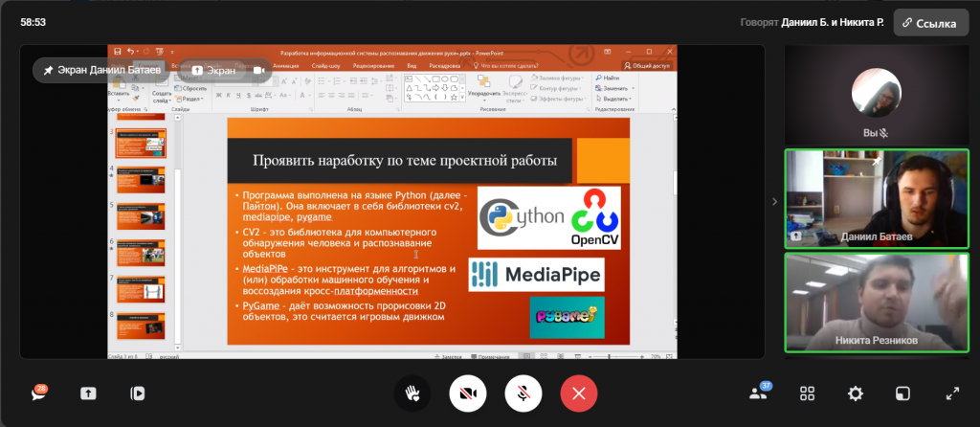Image resolution: width=980 pixels, height=427 pixels.
Task: Click Заметки in PowerPoint status bar
Action: click(x=448, y=356)
